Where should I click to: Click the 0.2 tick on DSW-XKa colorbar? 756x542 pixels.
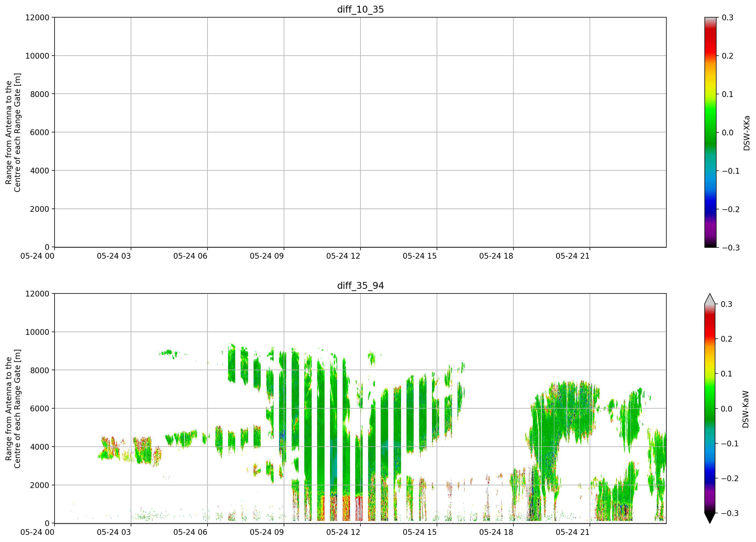pos(728,56)
